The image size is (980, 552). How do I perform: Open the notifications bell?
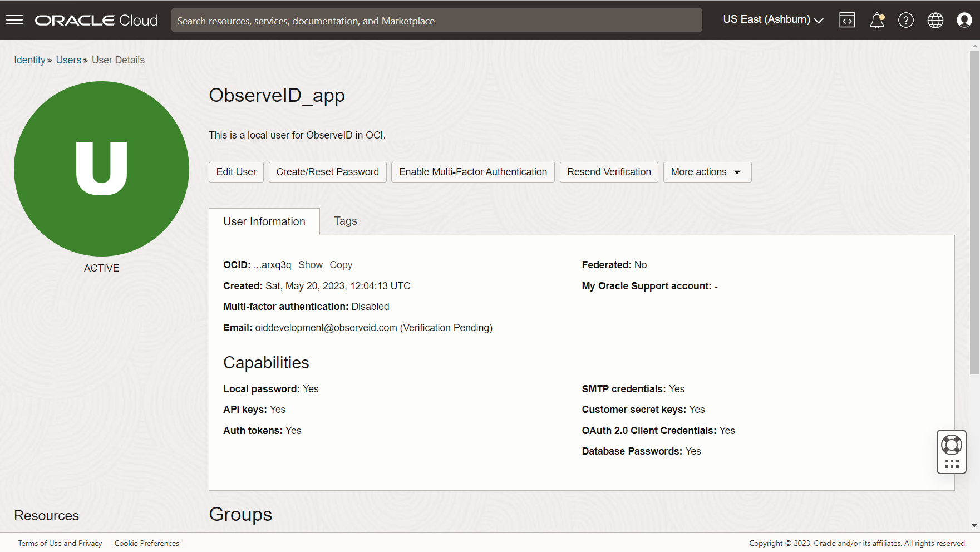pos(876,20)
